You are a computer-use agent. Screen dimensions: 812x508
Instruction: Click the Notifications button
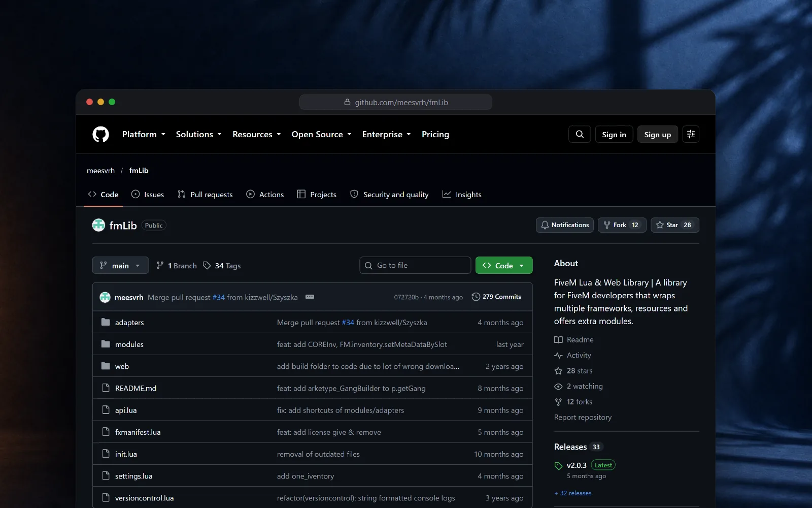click(565, 225)
